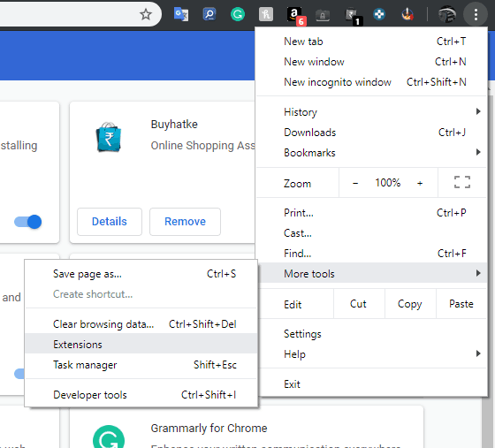Viewport: 495px width, 448px height.
Task: Click the magnifier search extension icon
Action: pos(209,14)
